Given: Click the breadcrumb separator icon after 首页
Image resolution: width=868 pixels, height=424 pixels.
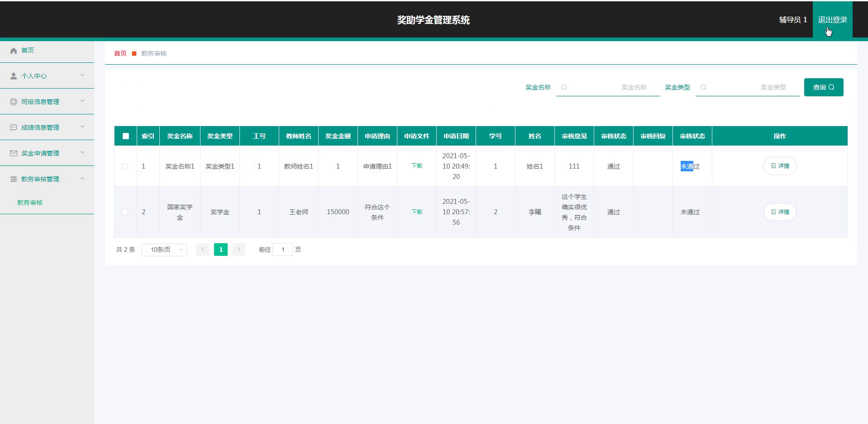Looking at the screenshot, I should point(134,53).
